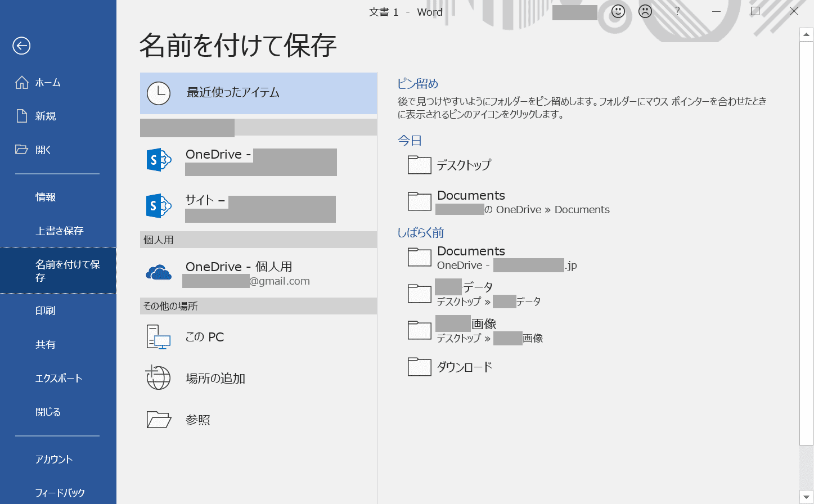
Task: Click the folder icon next to デスクトップ
Action: (419, 165)
